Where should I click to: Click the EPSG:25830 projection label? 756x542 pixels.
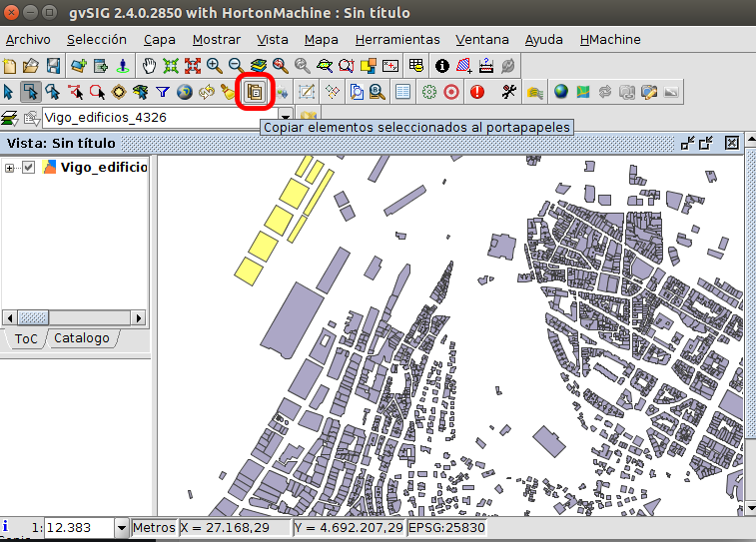pos(444,527)
